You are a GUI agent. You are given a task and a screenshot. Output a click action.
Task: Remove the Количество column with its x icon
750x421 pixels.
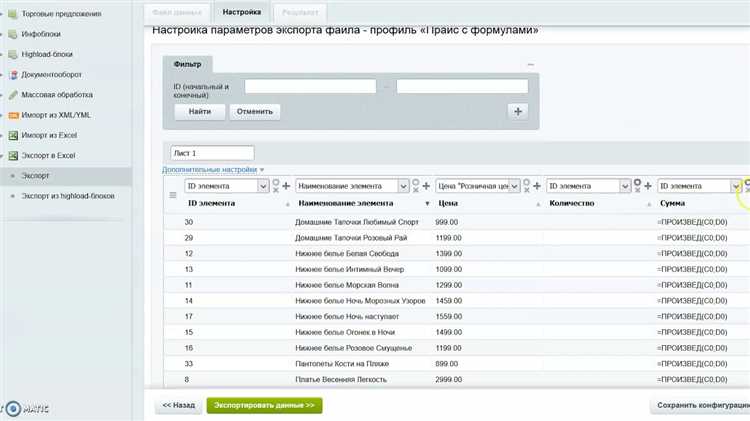tap(637, 190)
